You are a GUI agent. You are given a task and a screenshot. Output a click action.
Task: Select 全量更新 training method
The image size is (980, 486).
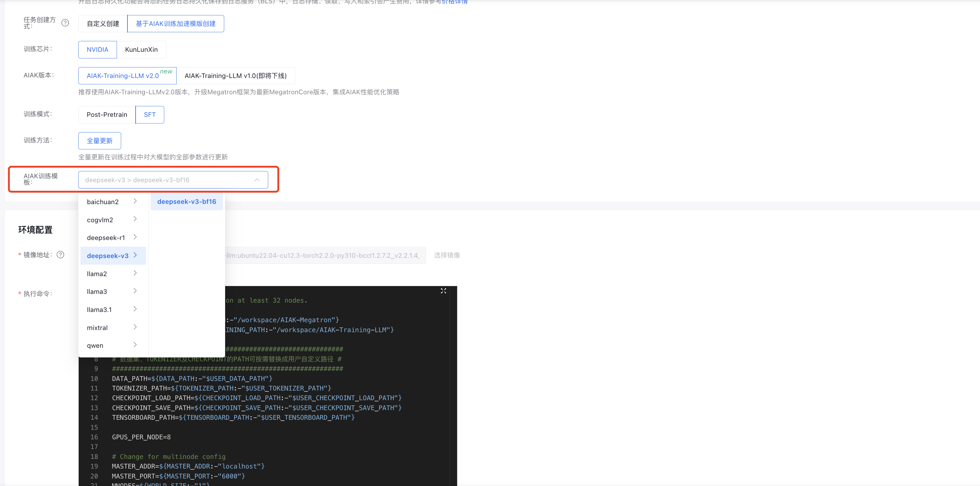(100, 141)
